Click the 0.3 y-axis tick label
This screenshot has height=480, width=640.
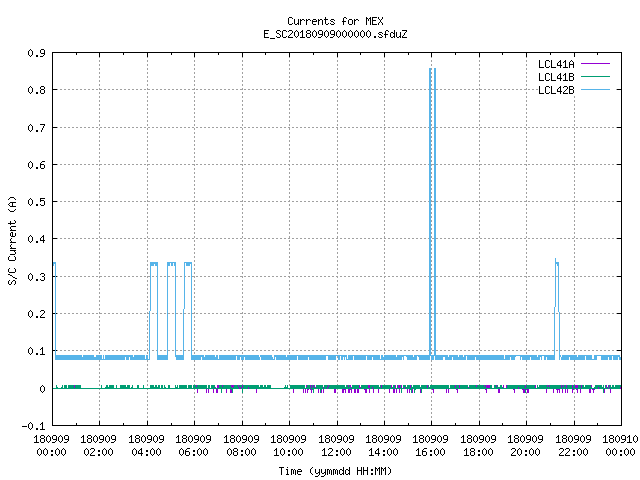[36, 277]
